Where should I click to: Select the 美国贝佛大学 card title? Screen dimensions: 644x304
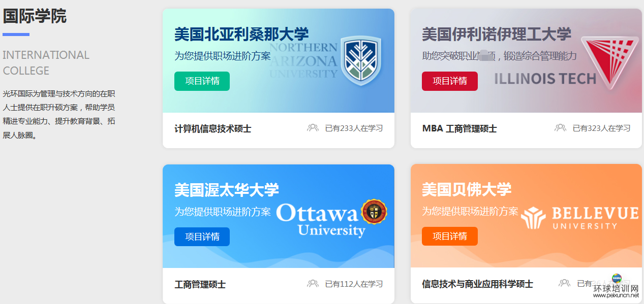point(467,190)
